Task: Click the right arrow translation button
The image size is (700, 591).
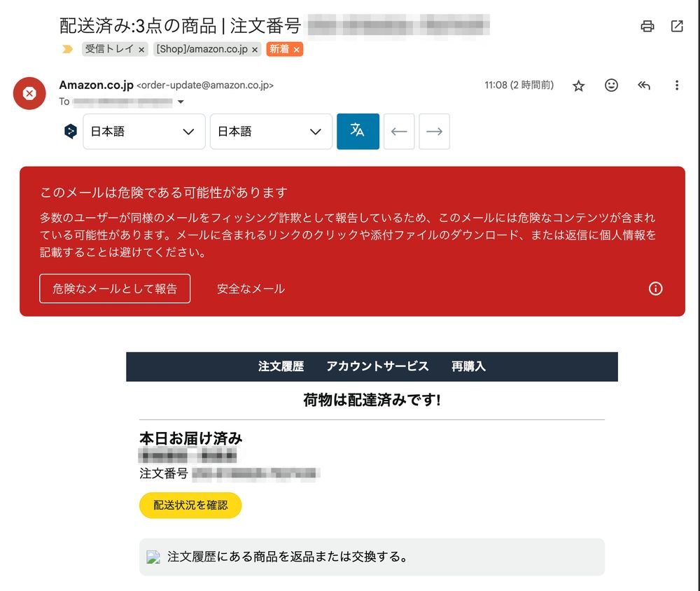Action: (435, 132)
